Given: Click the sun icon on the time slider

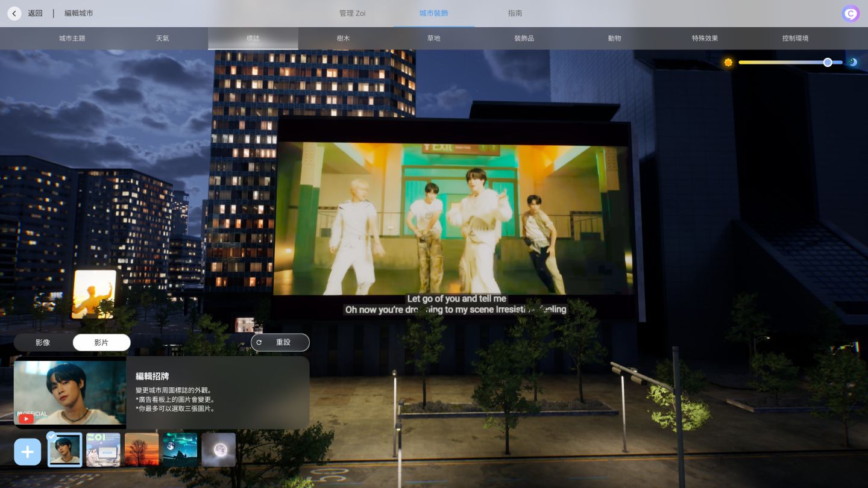Looking at the screenshot, I should tap(728, 63).
